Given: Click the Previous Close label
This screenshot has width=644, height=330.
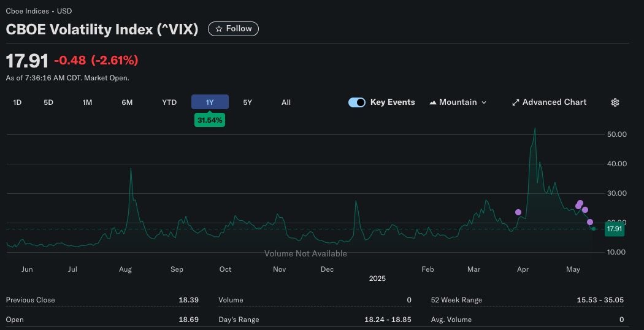Looking at the screenshot, I should [31, 300].
